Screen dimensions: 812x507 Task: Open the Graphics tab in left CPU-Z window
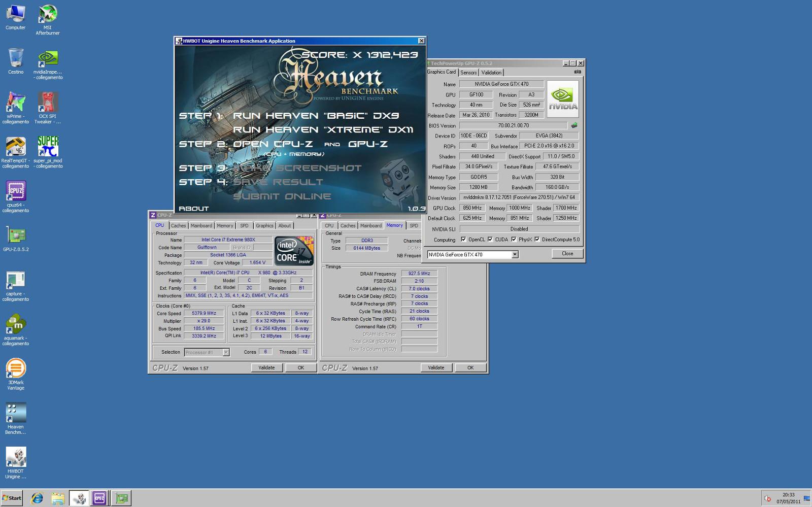[x=264, y=226]
